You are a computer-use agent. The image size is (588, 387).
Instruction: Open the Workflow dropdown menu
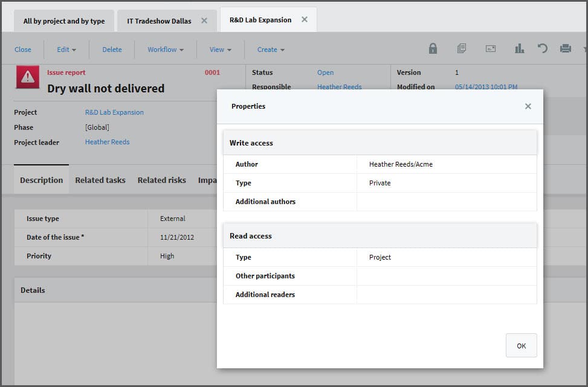(165, 50)
